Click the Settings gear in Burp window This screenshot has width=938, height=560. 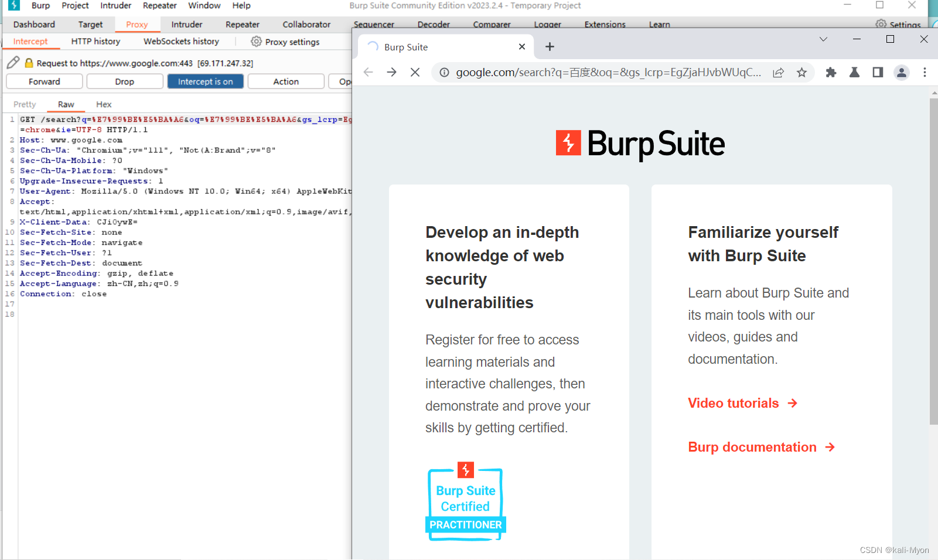881,25
